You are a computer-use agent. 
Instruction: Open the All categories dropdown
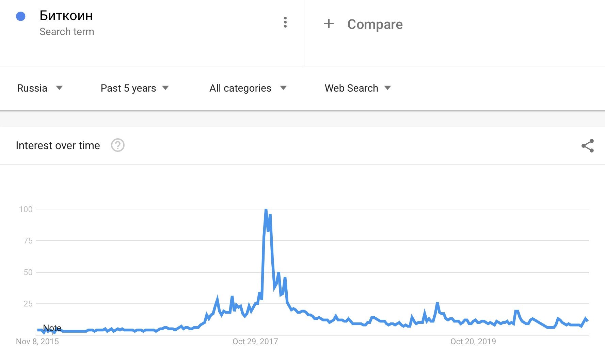(248, 88)
